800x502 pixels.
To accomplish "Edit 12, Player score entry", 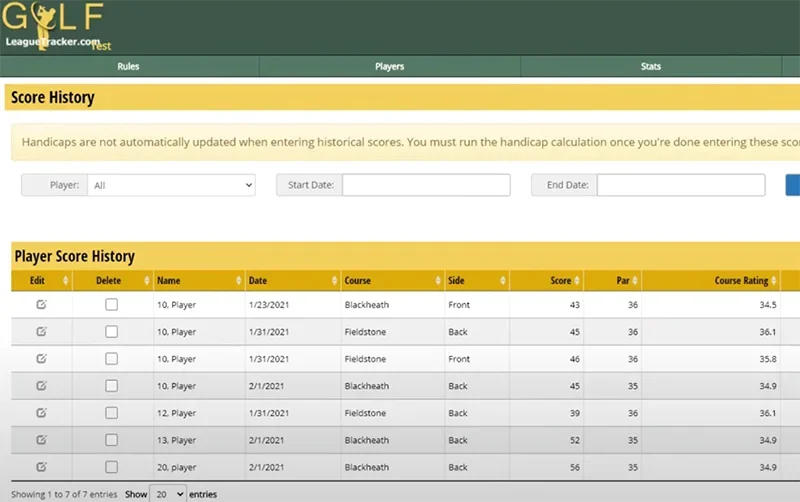I will click(x=41, y=412).
